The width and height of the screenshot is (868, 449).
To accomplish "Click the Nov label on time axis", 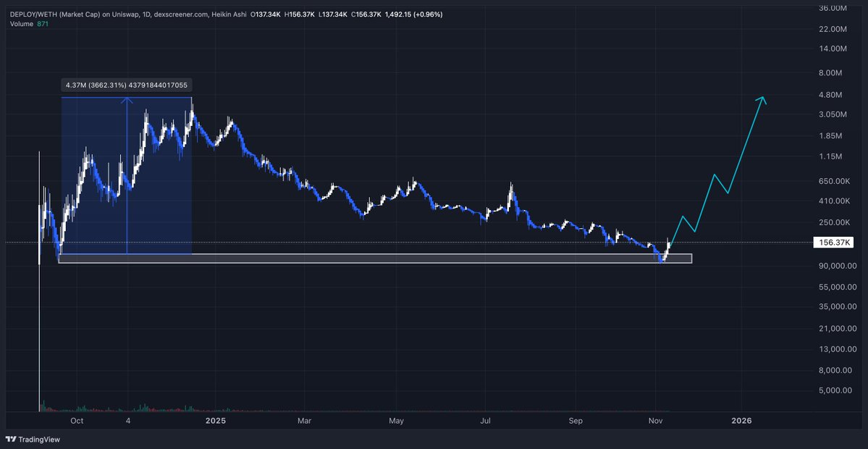I will pos(656,421).
